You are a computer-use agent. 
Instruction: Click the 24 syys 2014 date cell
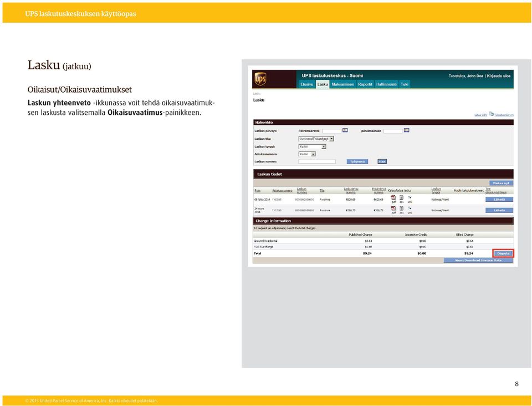pyautogui.click(x=259, y=210)
